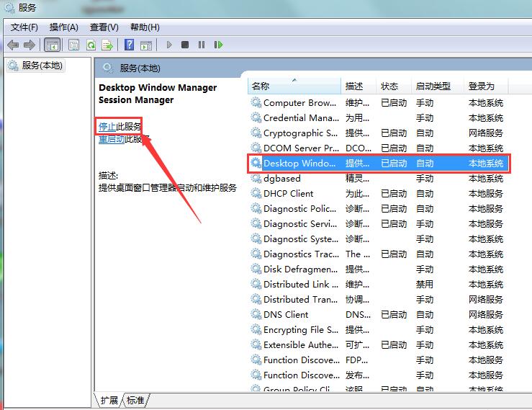The width and height of the screenshot is (532, 410).
Task: Click gear icon beside Disk Defragmen...
Action: point(256,269)
